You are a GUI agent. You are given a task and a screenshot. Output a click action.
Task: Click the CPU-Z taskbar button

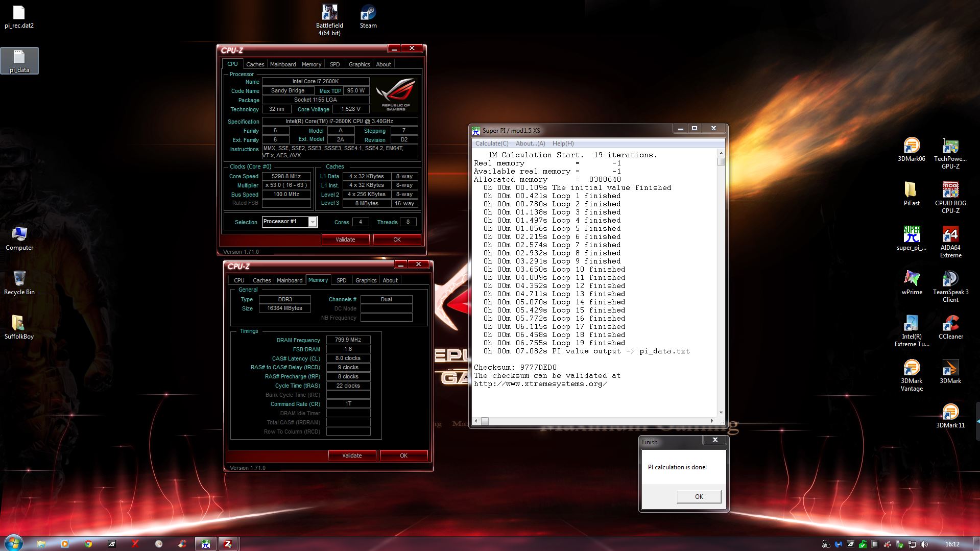pos(228,544)
